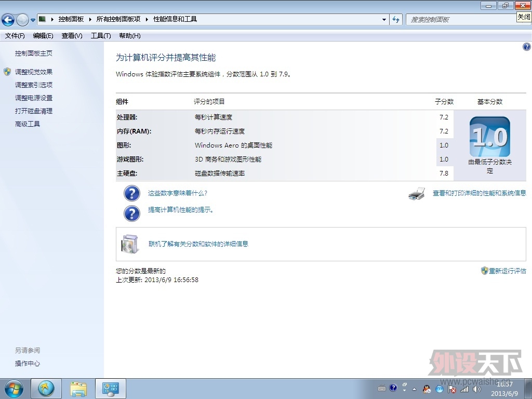Click the 游戏图形 subscore 1.0 cell

[444, 159]
